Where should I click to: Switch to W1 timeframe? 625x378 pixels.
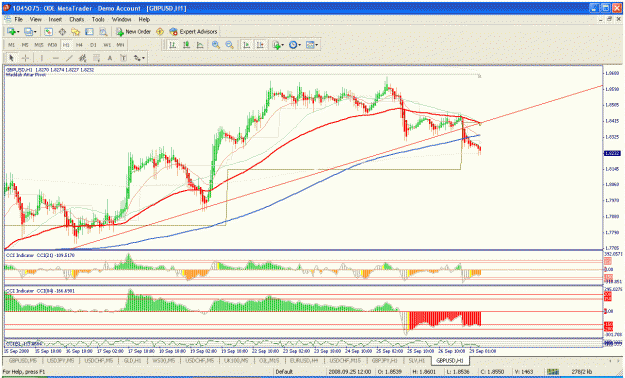[x=107, y=45]
